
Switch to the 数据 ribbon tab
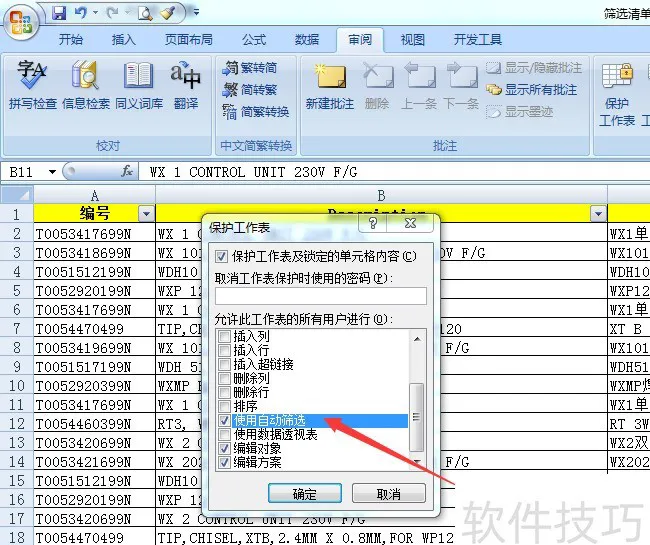307,40
